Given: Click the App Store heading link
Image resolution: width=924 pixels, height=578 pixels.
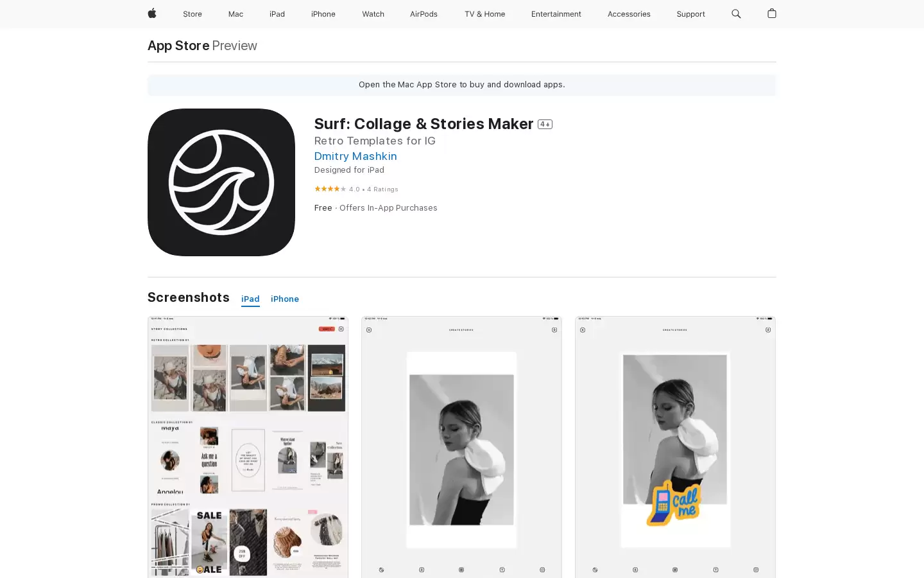Looking at the screenshot, I should (178, 46).
